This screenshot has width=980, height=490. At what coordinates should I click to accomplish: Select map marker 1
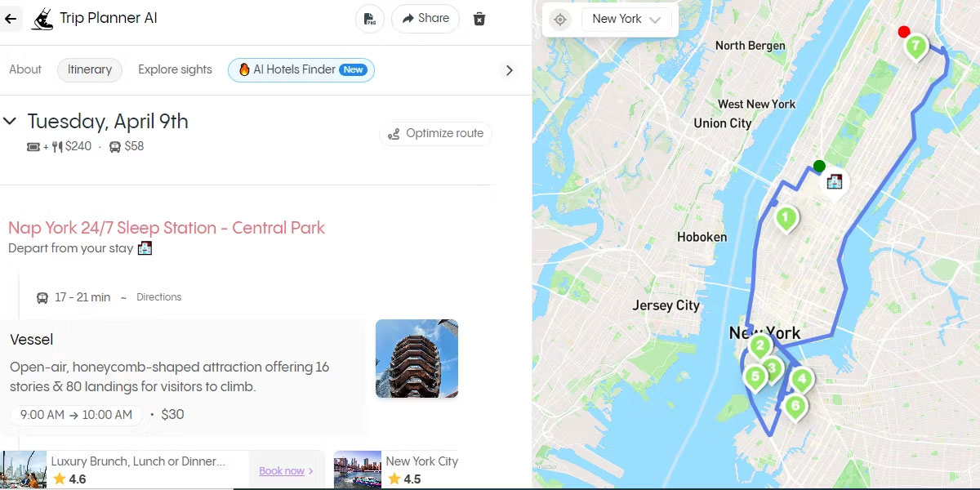point(786,218)
